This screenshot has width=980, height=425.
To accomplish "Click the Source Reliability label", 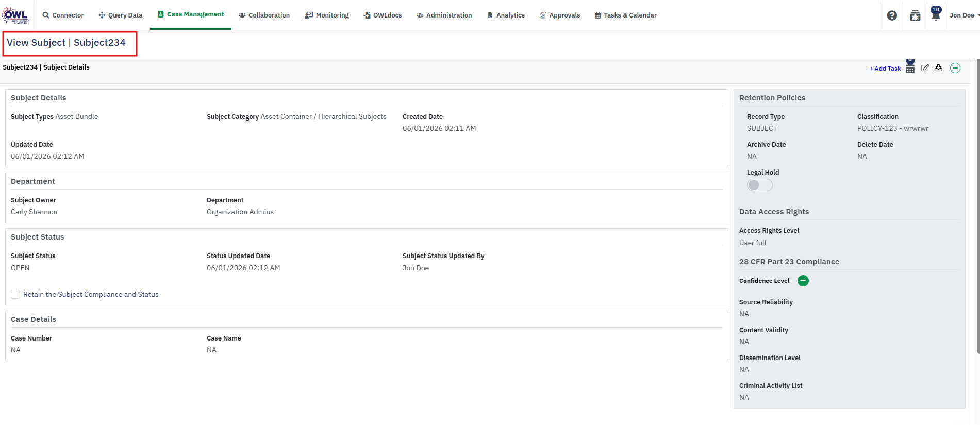I will (766, 302).
